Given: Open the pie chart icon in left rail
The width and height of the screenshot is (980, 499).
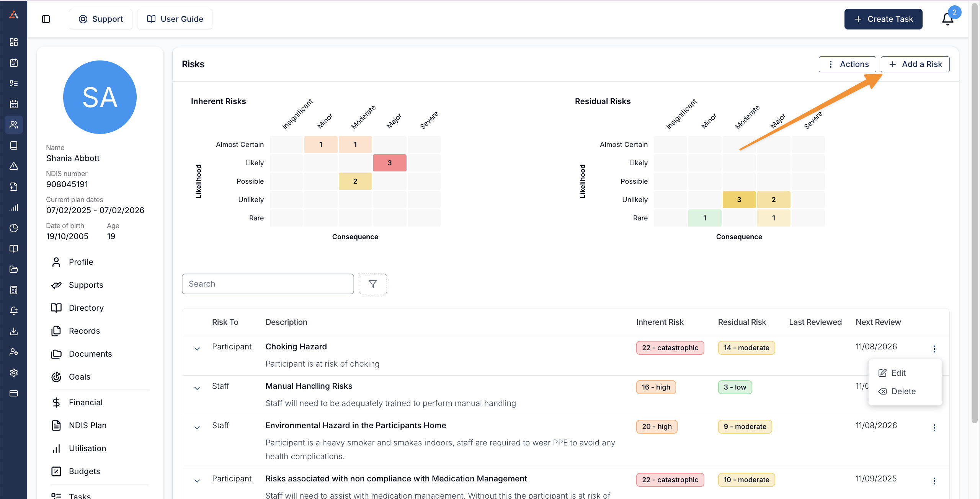Looking at the screenshot, I should tap(14, 228).
